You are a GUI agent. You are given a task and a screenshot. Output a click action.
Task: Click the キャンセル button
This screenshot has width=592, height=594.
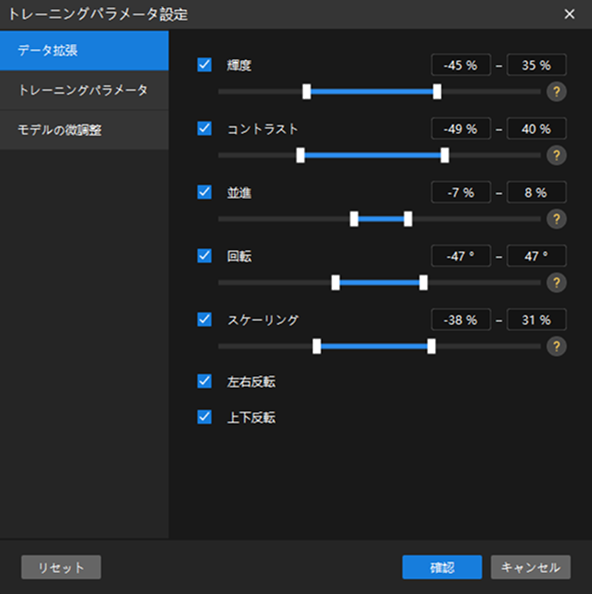click(531, 567)
